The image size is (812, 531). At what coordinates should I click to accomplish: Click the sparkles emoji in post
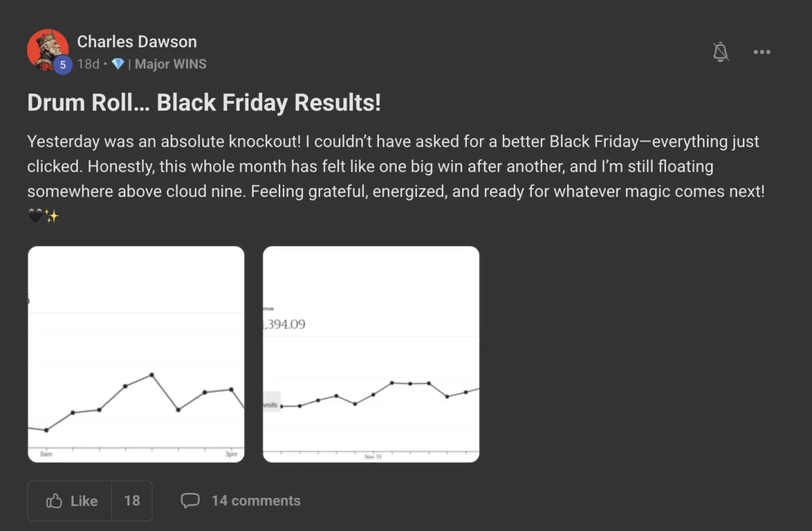point(52,216)
